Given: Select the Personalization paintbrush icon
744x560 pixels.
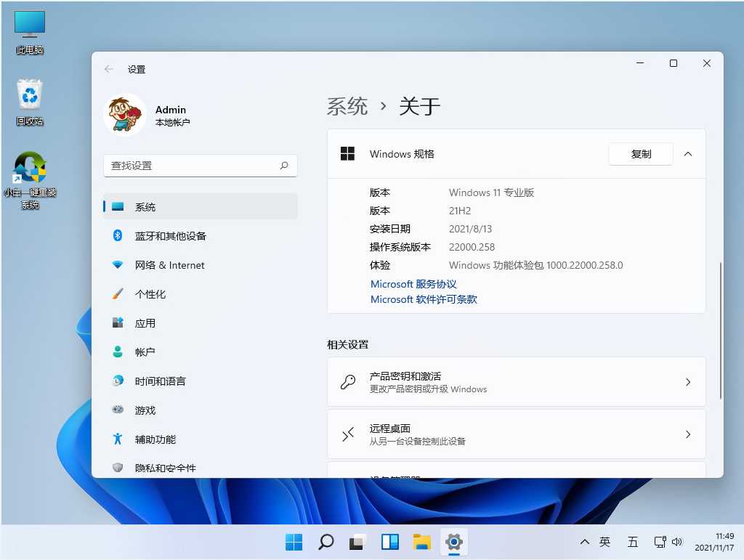Looking at the screenshot, I should tap(118, 294).
